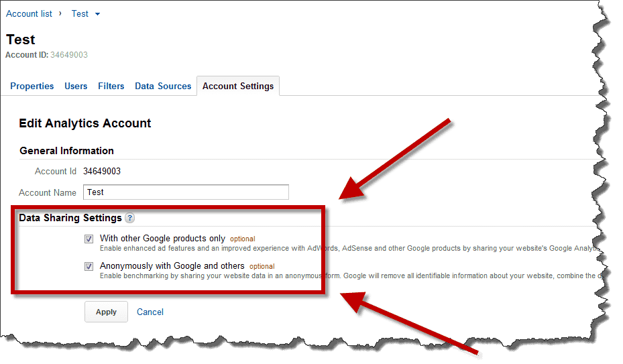Image resolution: width=623 pixels, height=364 pixels.
Task: Click the dropdown arrow beside Test breadcrumb
Action: (x=98, y=14)
